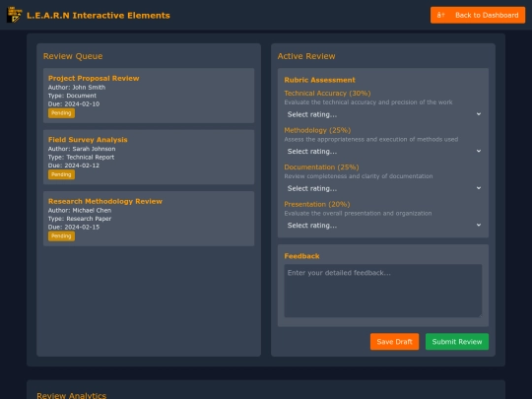Click the feedback textarea resize handle
The image size is (532, 399).
click(x=480, y=315)
